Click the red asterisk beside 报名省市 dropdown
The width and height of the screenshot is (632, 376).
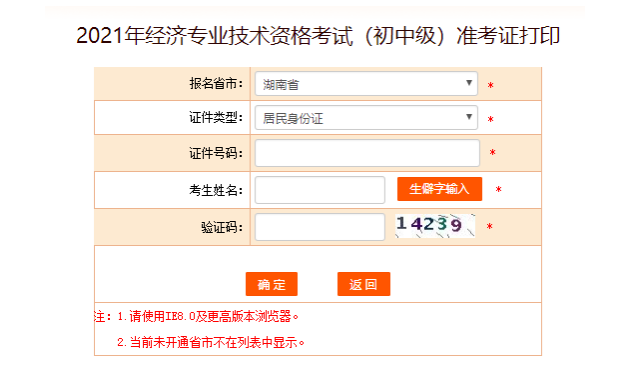point(491,86)
